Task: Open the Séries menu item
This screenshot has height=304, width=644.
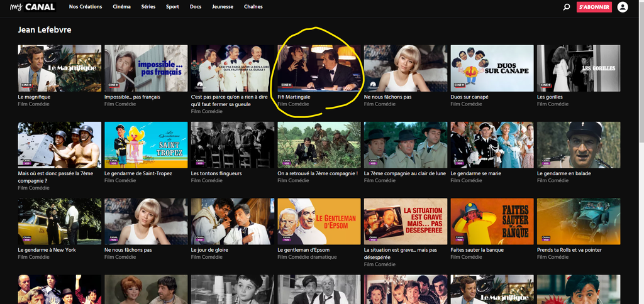Action: (148, 6)
